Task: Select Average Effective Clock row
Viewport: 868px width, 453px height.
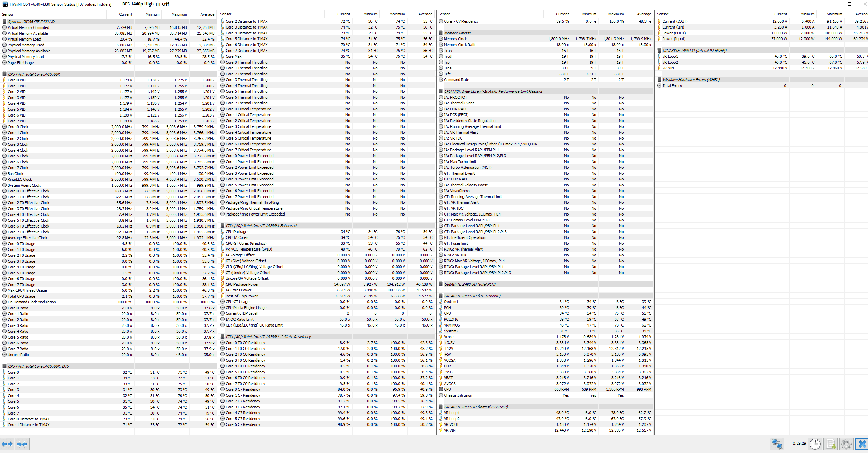Action: coord(108,238)
